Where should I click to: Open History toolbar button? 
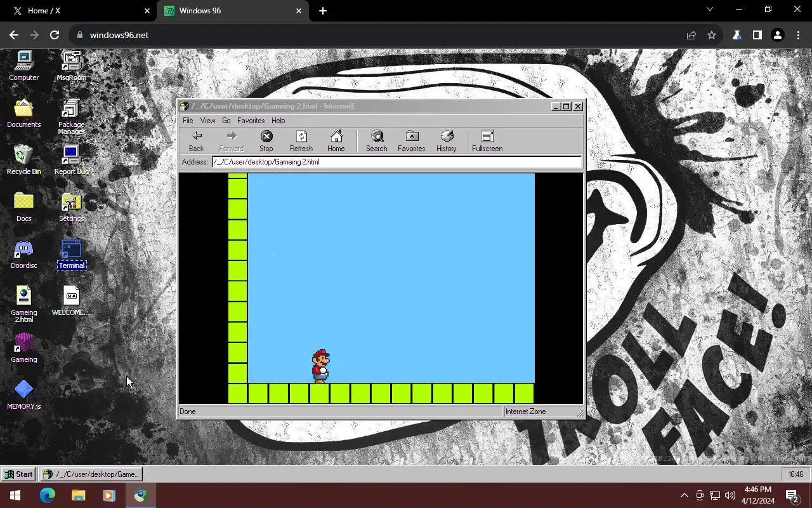[447, 141]
